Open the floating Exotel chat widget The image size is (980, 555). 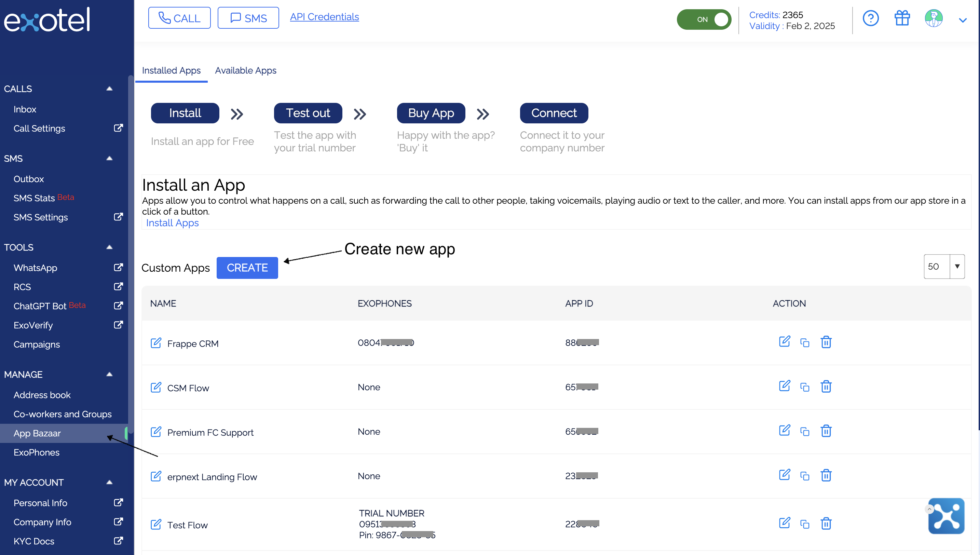click(946, 516)
